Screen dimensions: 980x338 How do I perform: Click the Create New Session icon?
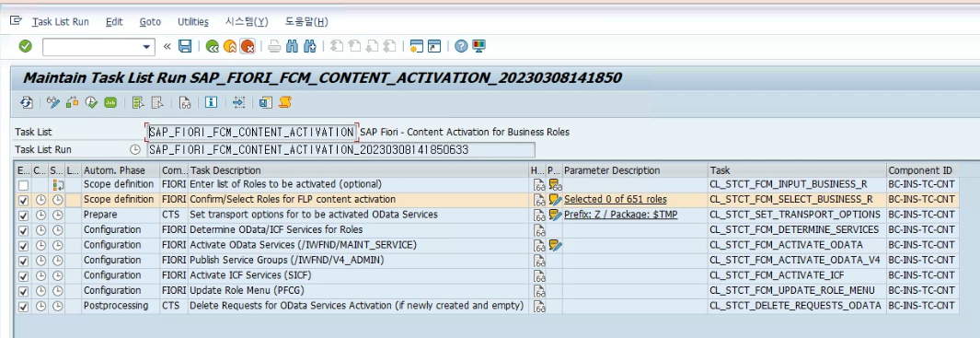(x=417, y=46)
